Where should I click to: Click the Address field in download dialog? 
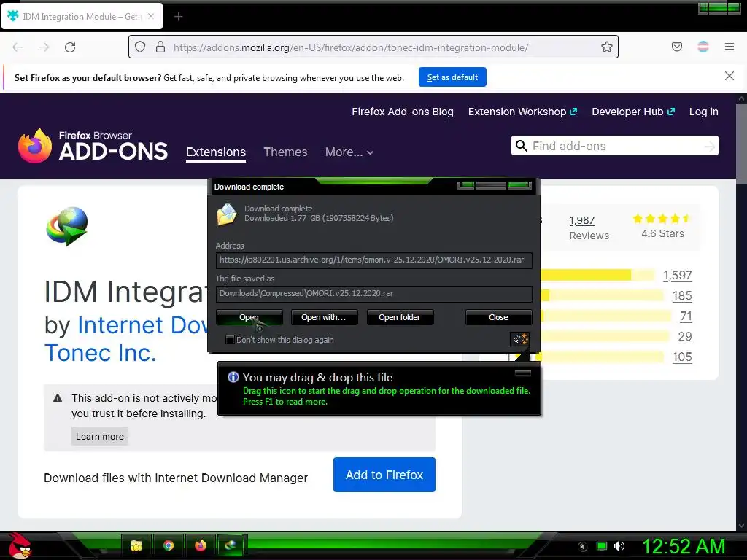(374, 260)
